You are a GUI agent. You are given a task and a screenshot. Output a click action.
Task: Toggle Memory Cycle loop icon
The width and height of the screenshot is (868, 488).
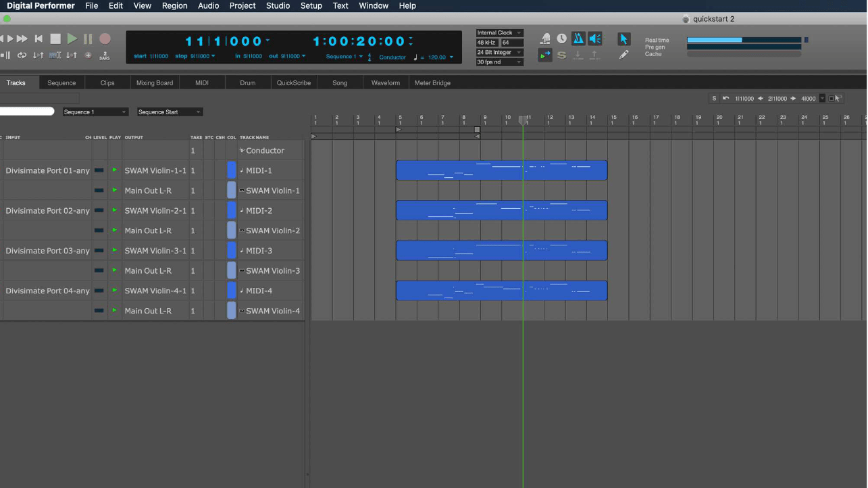(x=22, y=55)
